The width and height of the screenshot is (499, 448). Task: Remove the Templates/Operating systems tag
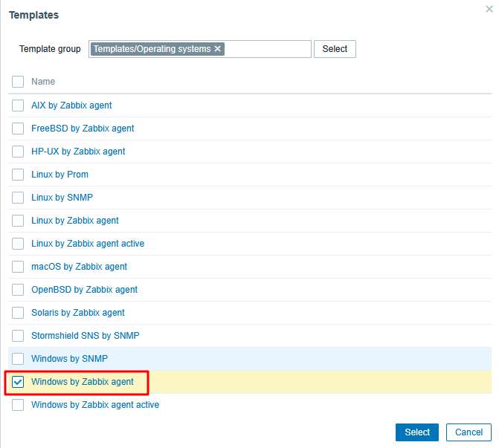coord(218,49)
